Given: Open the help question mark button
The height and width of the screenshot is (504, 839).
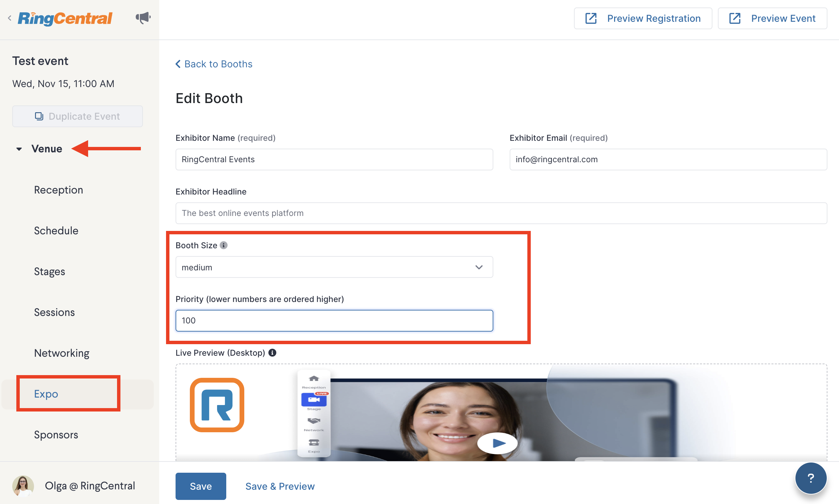Looking at the screenshot, I should (811, 478).
